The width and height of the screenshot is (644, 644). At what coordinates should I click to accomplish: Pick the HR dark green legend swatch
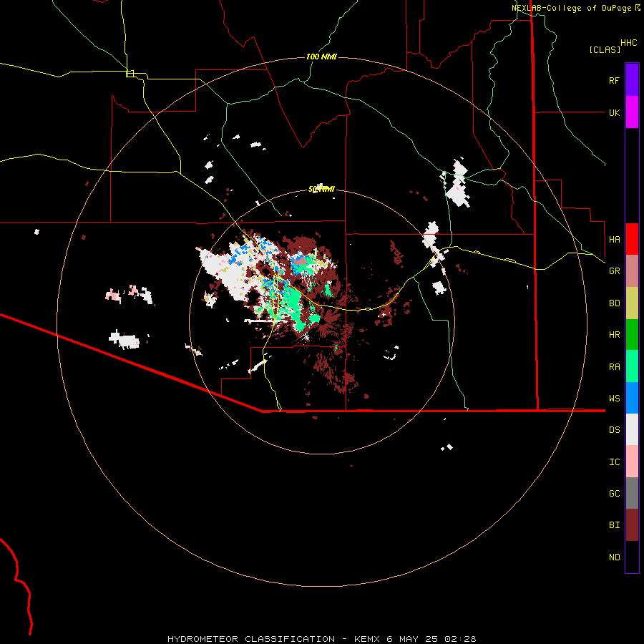pos(632,335)
